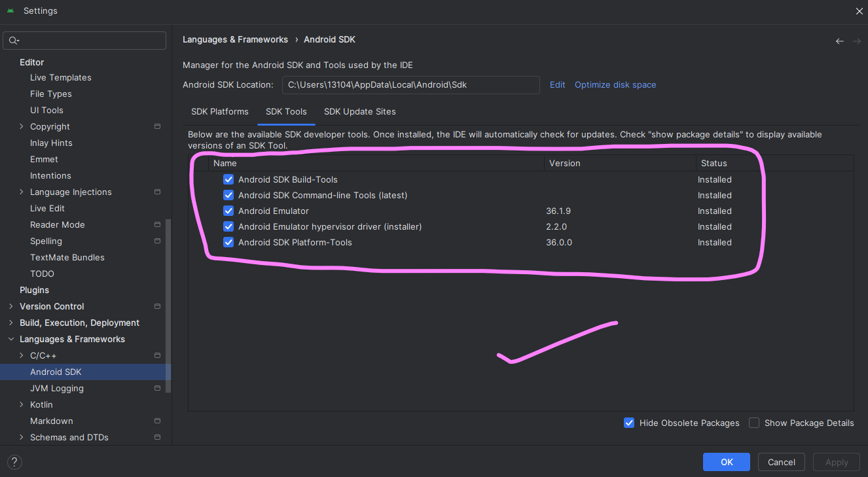Click the Version column header
The width and height of the screenshot is (868, 477).
pos(620,163)
